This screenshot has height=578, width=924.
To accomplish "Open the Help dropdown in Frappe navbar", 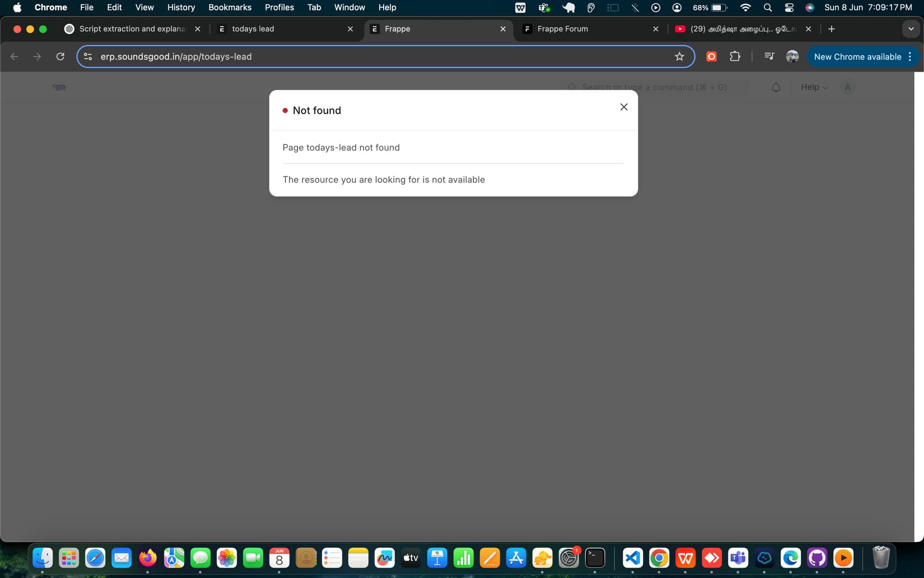I will [x=814, y=87].
